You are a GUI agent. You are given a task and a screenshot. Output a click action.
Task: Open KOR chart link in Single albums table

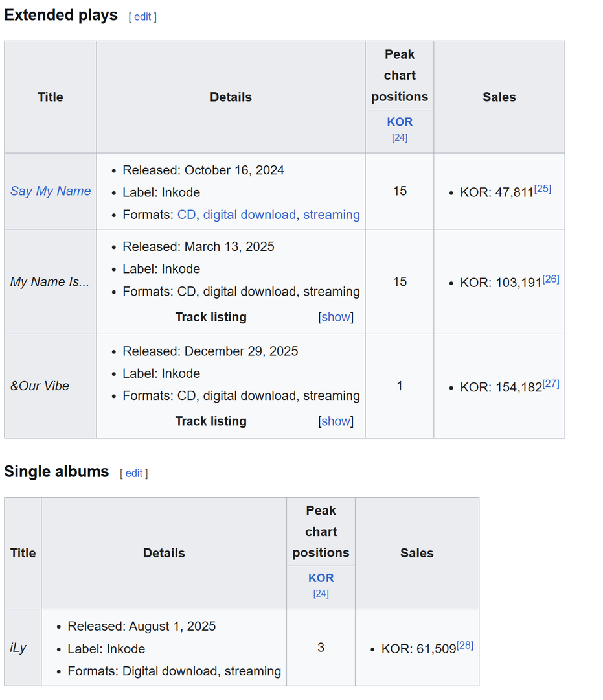(x=321, y=577)
